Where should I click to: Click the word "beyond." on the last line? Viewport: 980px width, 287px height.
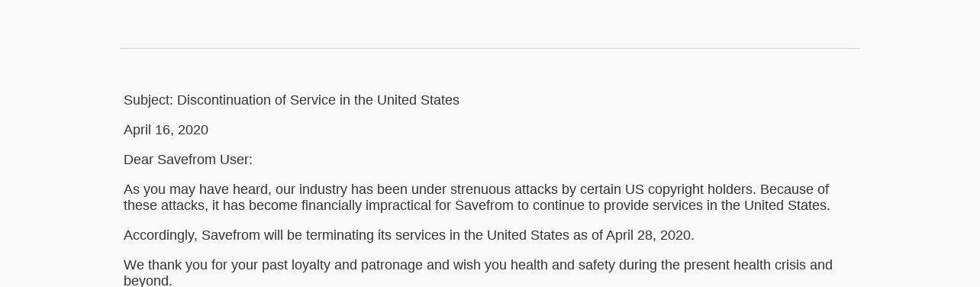pyautogui.click(x=148, y=280)
